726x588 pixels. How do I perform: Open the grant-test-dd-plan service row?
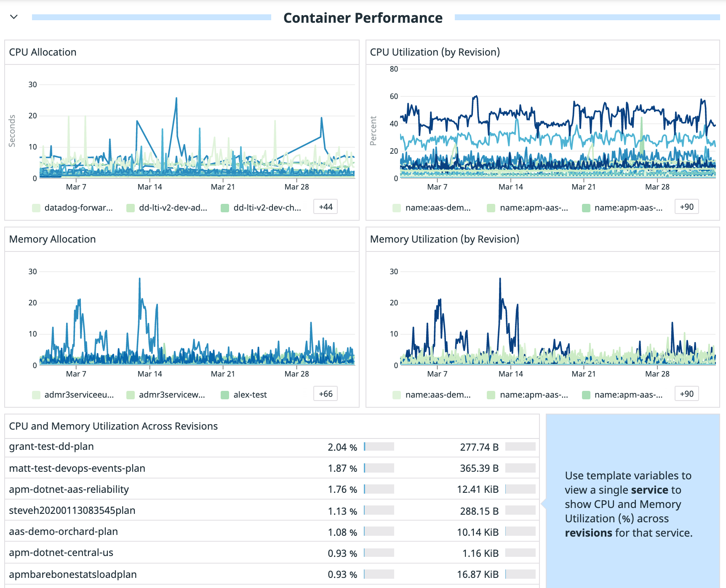[x=51, y=446]
